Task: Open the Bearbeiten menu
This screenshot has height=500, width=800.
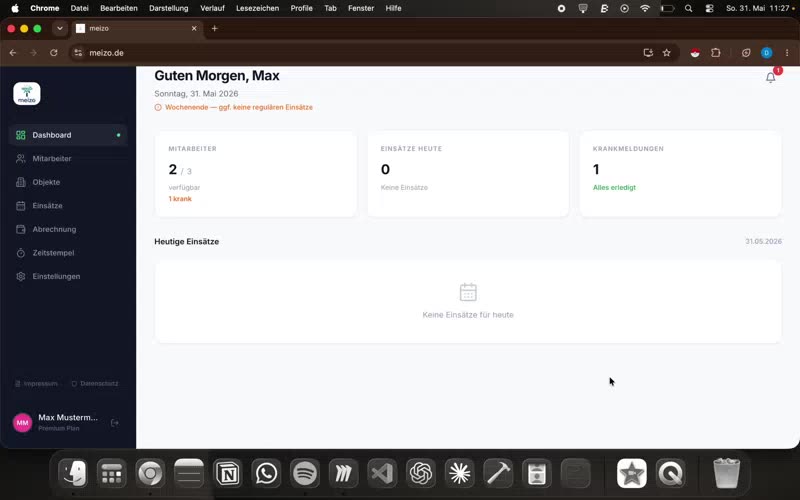Action: (118, 8)
